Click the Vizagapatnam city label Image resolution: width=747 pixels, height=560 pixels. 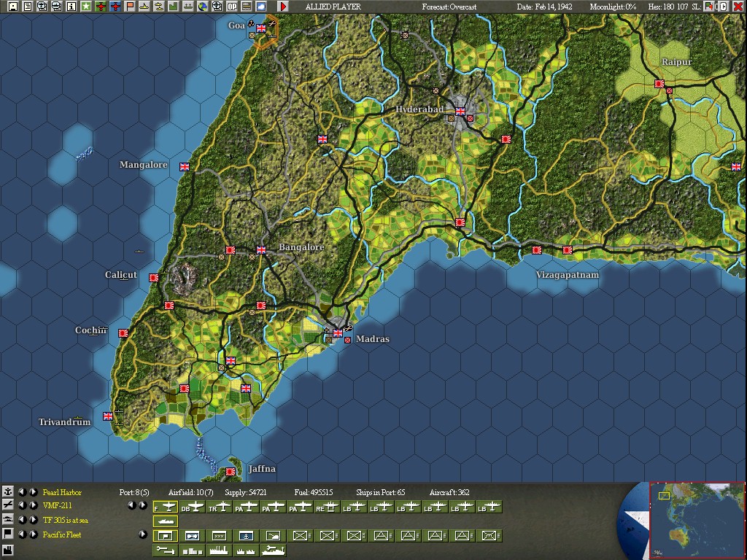[x=568, y=275]
